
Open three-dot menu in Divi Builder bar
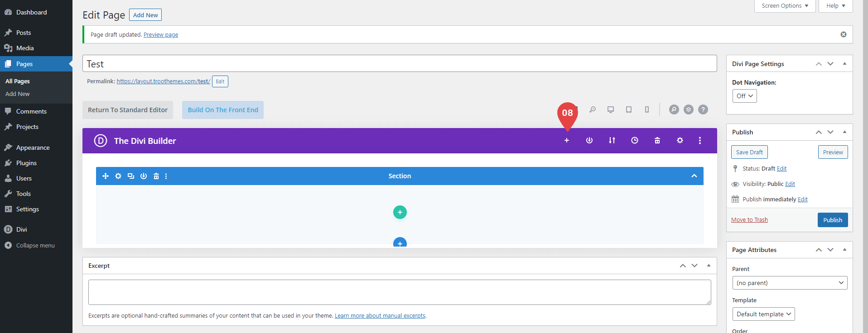click(x=699, y=140)
